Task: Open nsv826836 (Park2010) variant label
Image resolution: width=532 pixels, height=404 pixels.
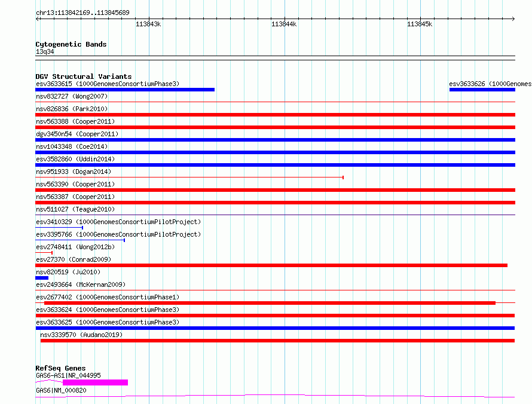Action: click(x=72, y=109)
